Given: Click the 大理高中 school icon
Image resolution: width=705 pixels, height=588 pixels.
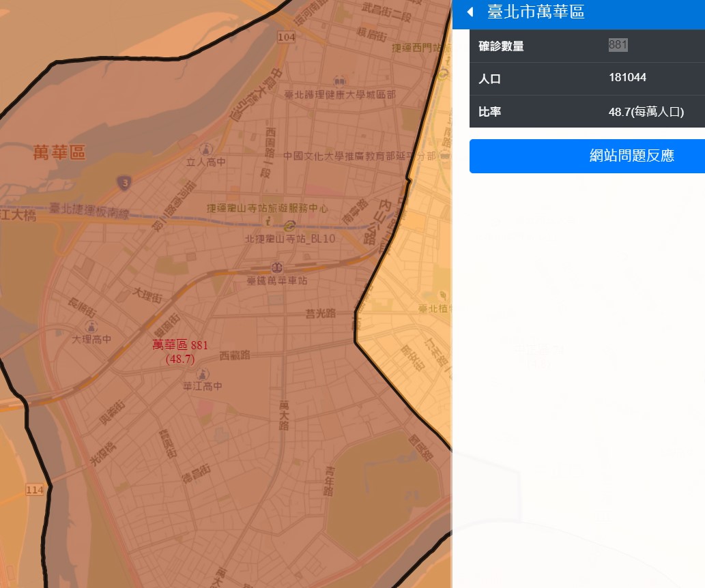Looking at the screenshot, I should (x=91, y=326).
